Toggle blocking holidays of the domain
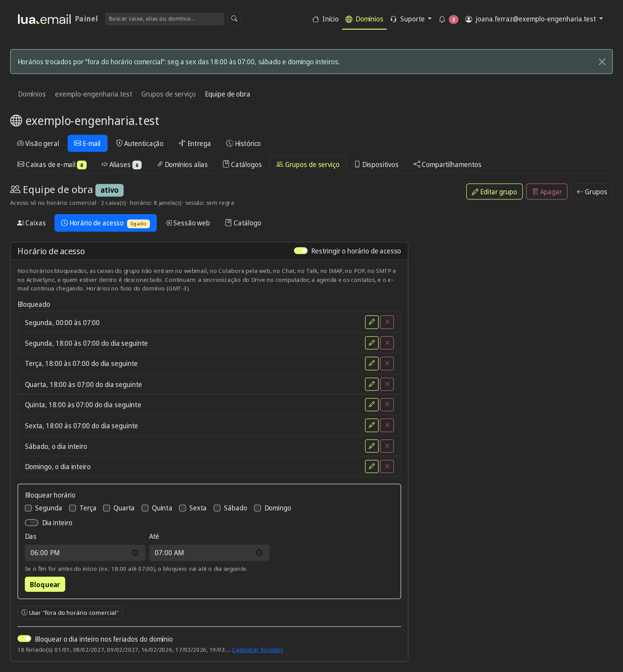The height and width of the screenshot is (672, 623). pos(24,639)
